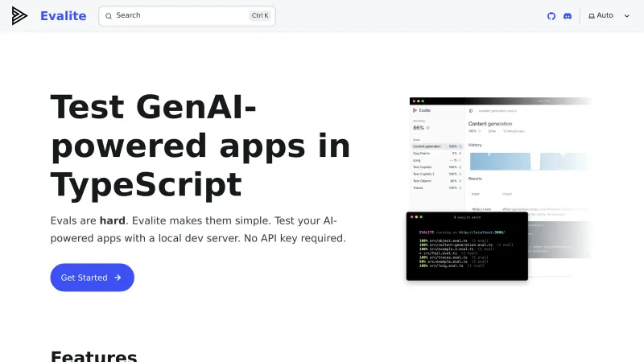This screenshot has width=644, height=362.
Task: Click the localhost URL in terminal preview
Action: [x=483, y=232]
